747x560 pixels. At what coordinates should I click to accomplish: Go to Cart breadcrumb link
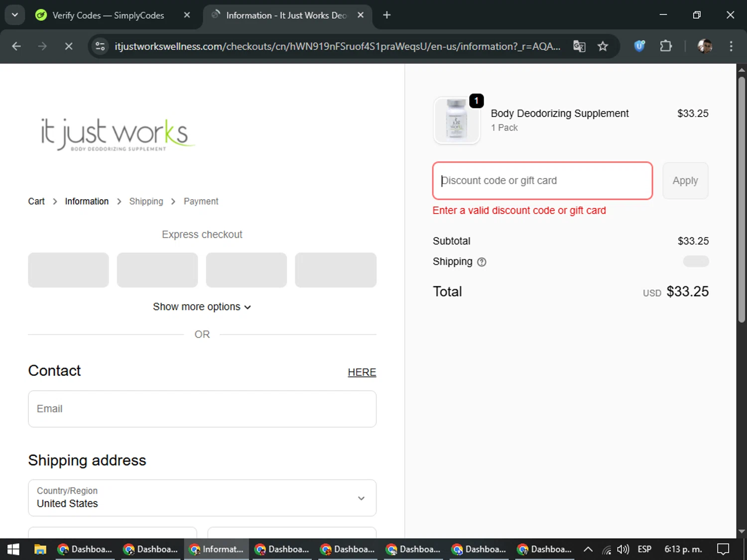(x=36, y=201)
